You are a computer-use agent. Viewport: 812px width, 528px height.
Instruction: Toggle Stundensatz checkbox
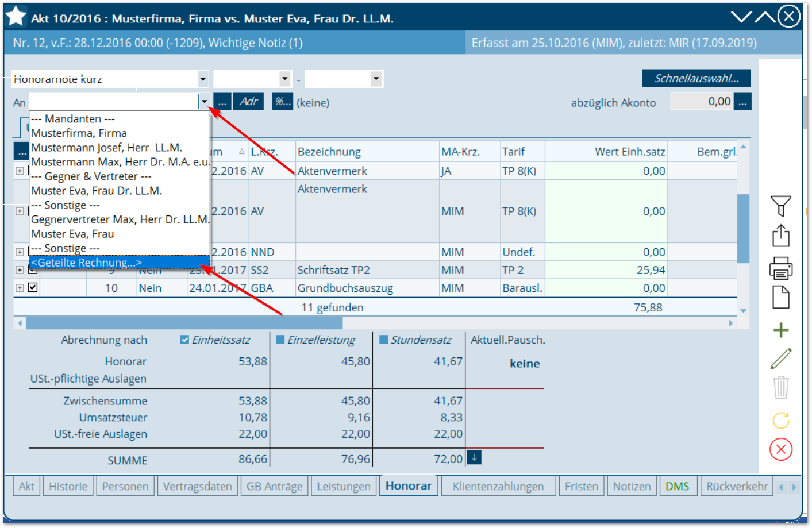coord(384,340)
